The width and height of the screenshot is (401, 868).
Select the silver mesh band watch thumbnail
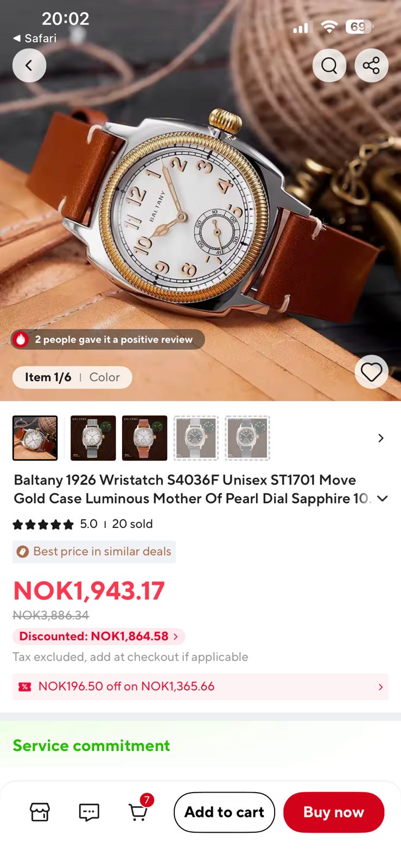click(93, 438)
